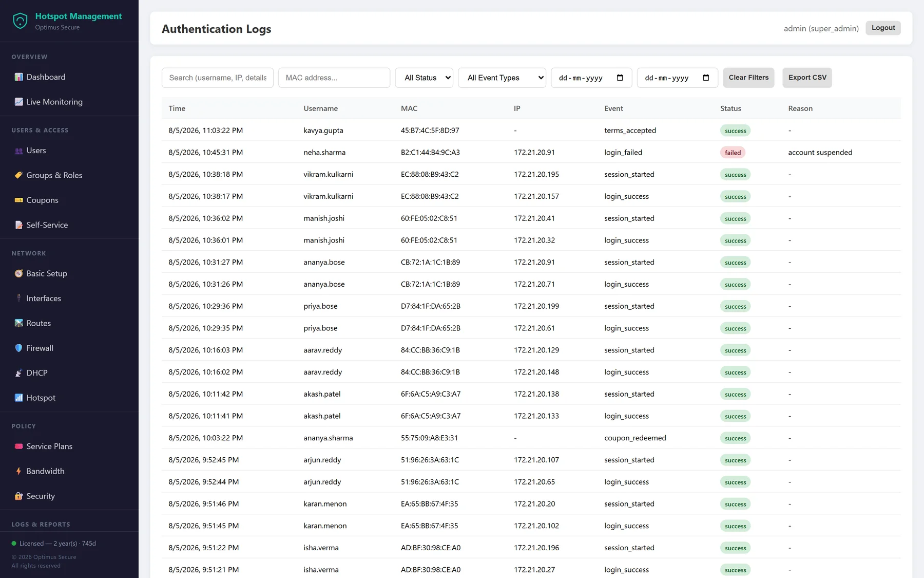Focus the username/IP search field
This screenshot has height=578, width=924.
218,78
